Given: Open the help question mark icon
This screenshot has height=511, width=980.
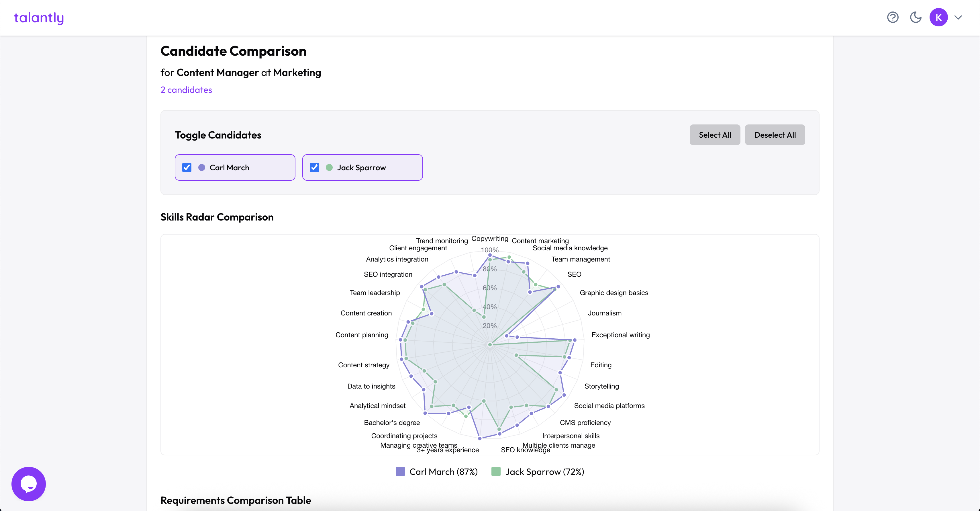Looking at the screenshot, I should coord(893,17).
